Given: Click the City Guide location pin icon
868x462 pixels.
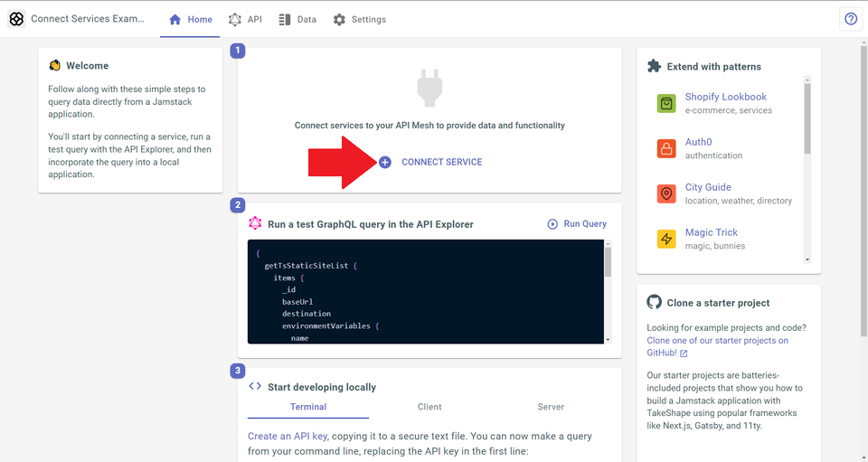Looking at the screenshot, I should tap(666, 194).
